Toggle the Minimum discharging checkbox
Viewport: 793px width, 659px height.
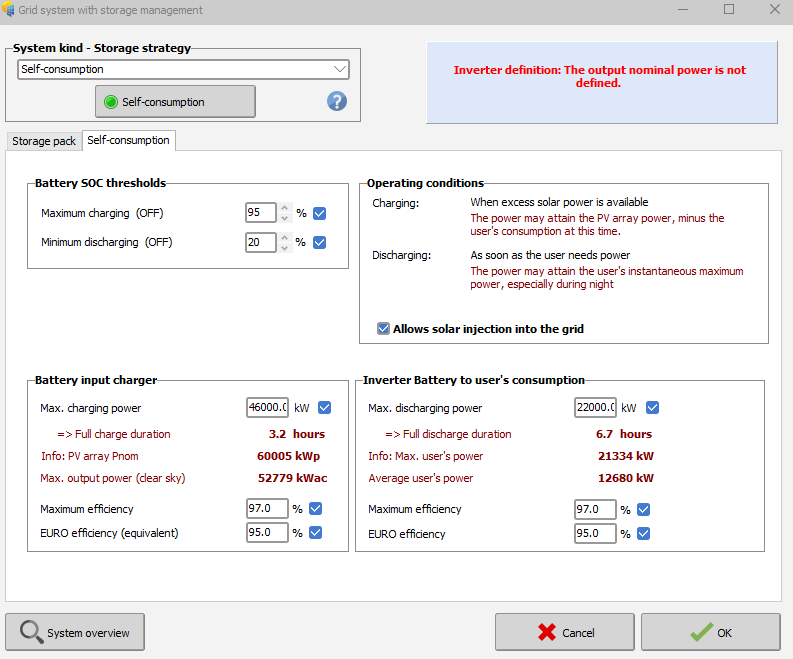click(x=320, y=243)
